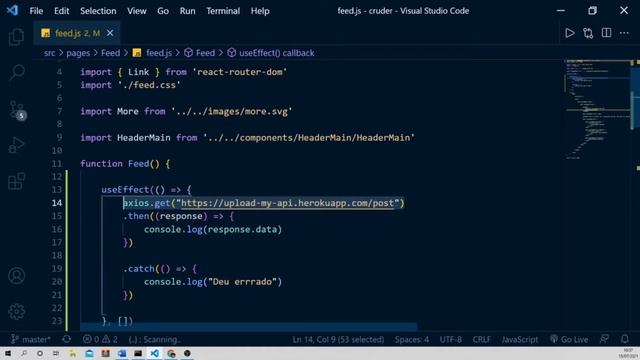Click the VS Code logo icon in title bar
This screenshot has height=360, width=640.
pyautogui.click(x=12, y=10)
